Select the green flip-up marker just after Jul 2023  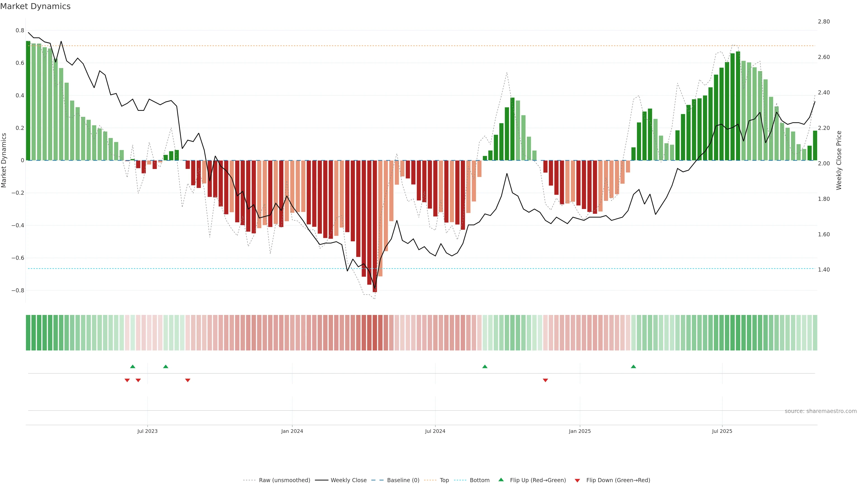pos(166,366)
